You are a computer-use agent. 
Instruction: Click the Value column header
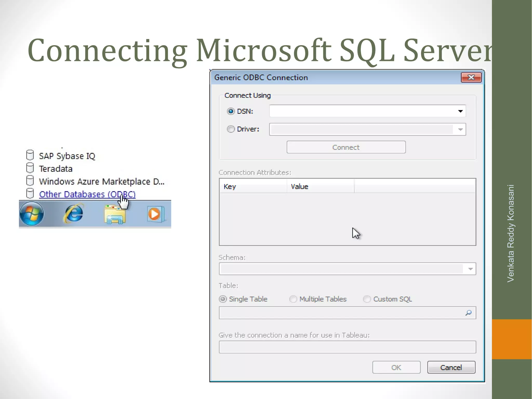click(321, 186)
